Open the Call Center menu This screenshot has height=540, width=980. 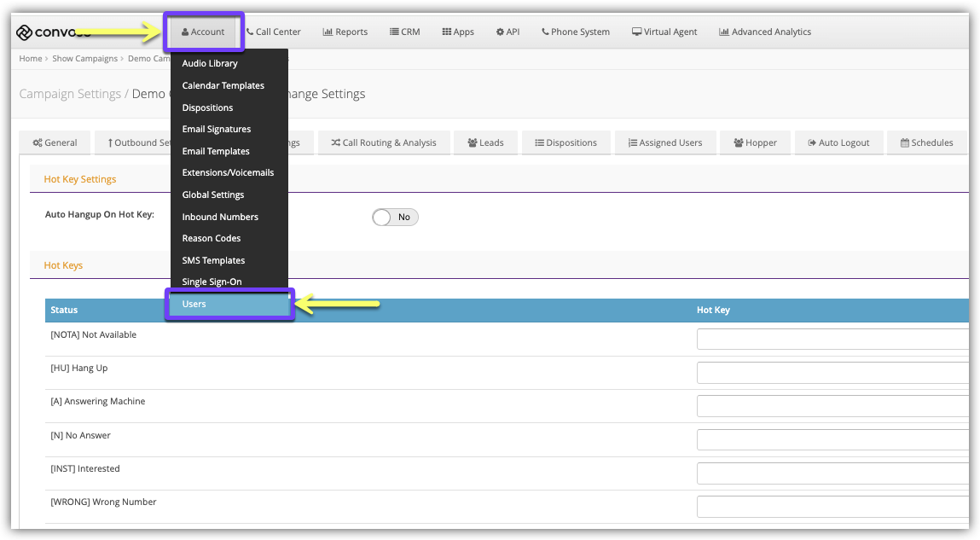(x=273, y=32)
